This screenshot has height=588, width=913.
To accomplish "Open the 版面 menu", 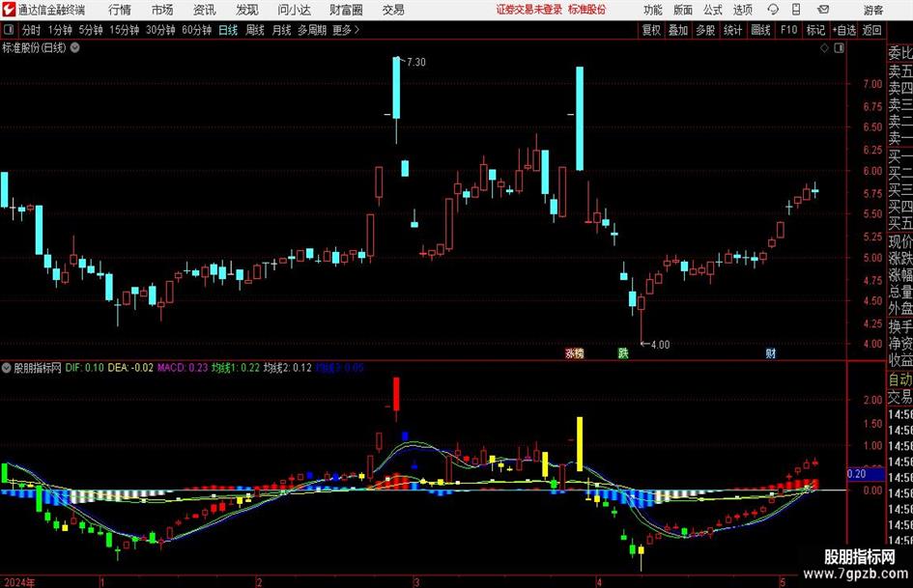I will coord(683,10).
